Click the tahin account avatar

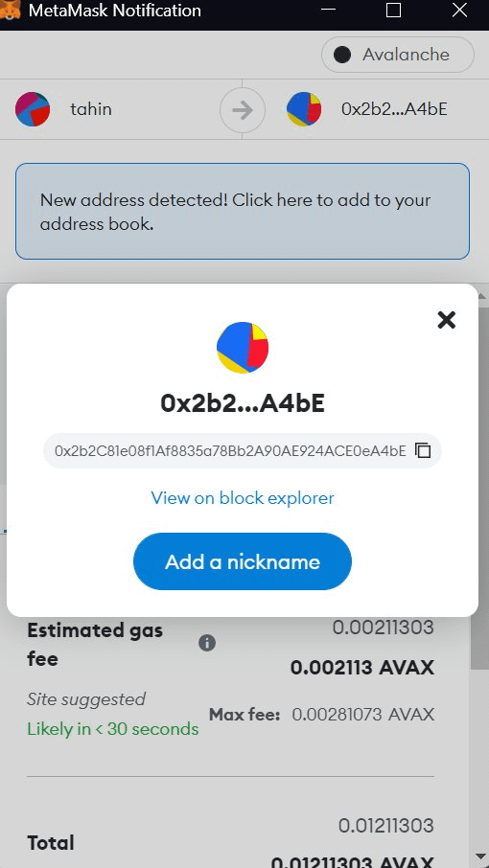(x=33, y=109)
